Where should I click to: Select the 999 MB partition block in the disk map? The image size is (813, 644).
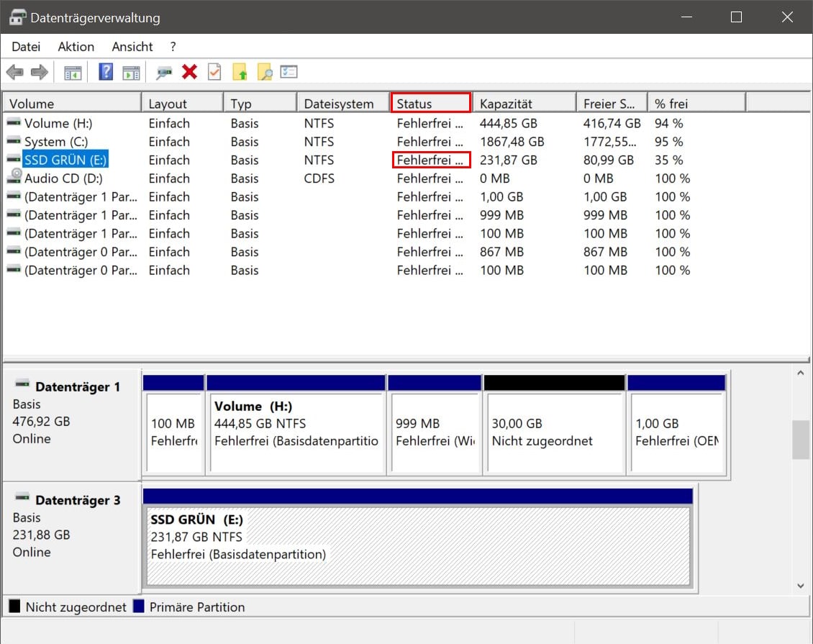435,425
